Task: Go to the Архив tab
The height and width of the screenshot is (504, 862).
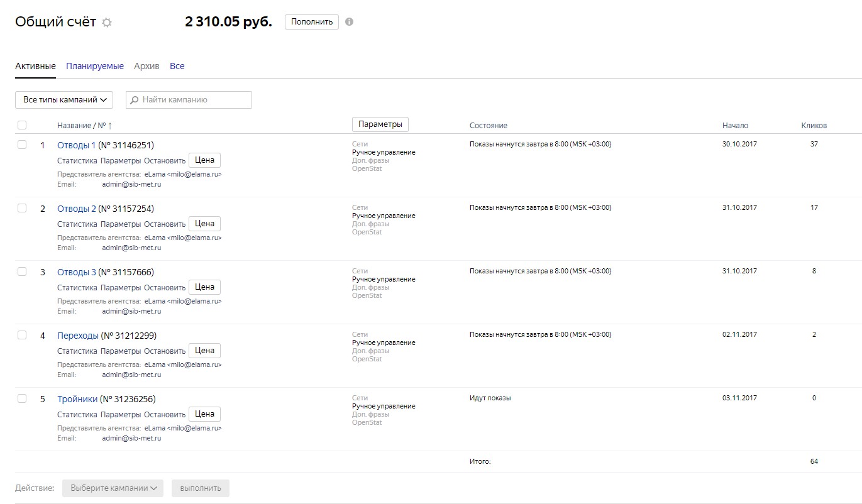Action: [146, 66]
